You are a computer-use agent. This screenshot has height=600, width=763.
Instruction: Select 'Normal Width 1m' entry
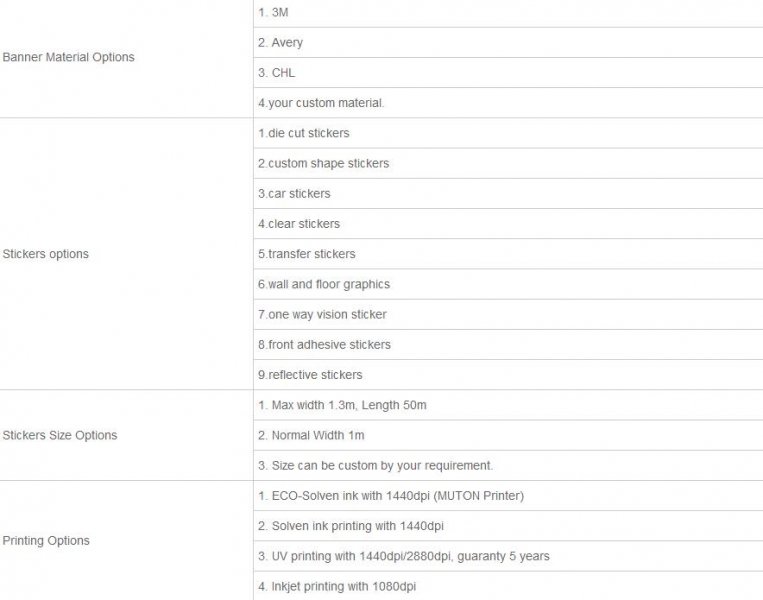pos(508,436)
